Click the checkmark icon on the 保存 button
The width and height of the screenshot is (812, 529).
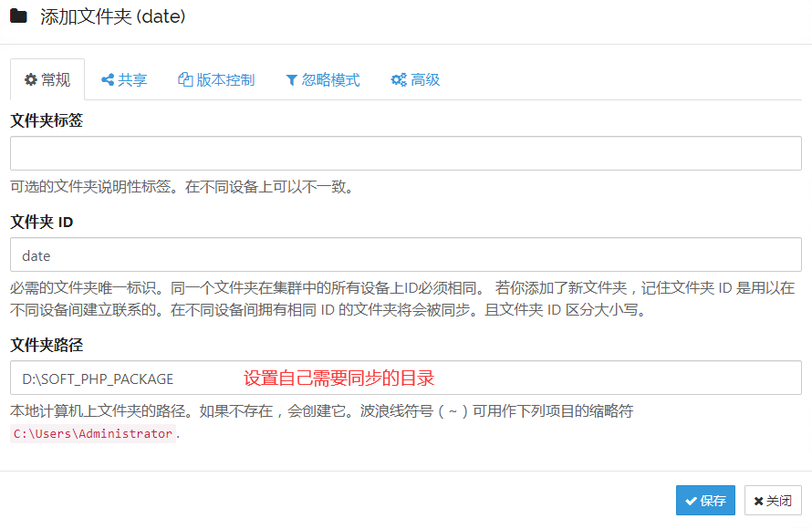(692, 501)
